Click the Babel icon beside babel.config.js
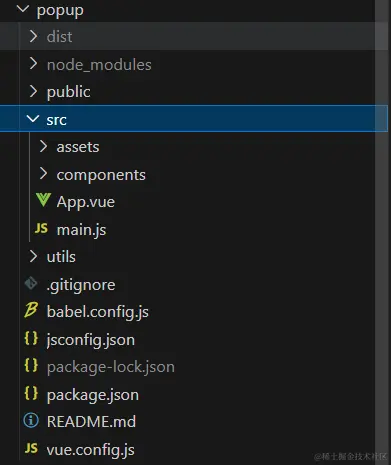The image size is (391, 465). [31, 310]
